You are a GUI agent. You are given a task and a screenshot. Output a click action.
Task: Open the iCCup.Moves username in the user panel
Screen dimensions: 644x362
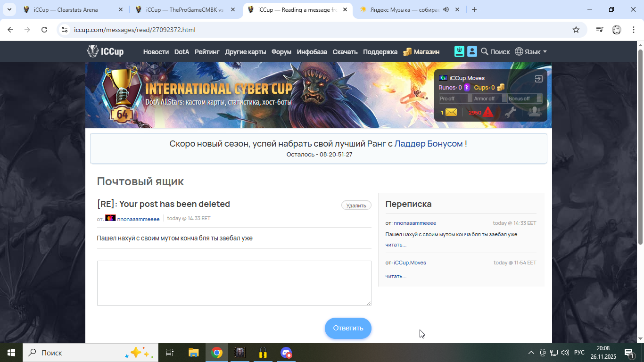coord(467,78)
